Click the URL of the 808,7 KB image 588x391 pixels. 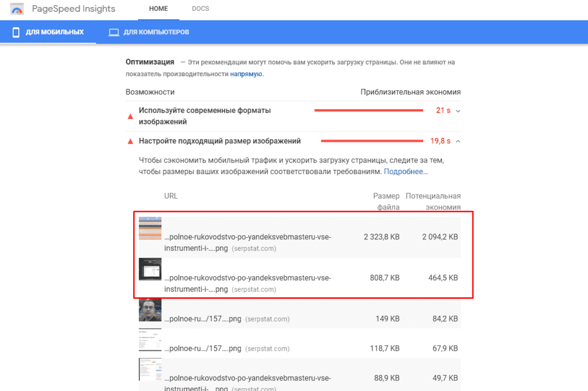click(247, 284)
